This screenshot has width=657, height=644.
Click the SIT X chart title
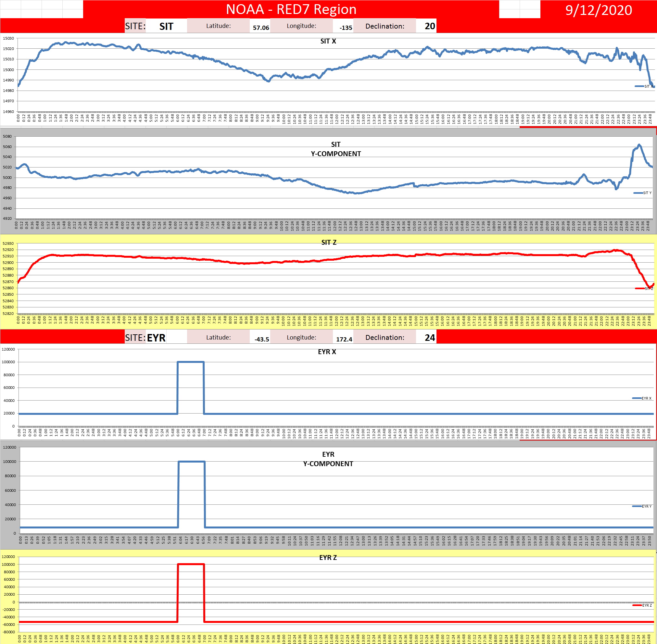coord(328,41)
